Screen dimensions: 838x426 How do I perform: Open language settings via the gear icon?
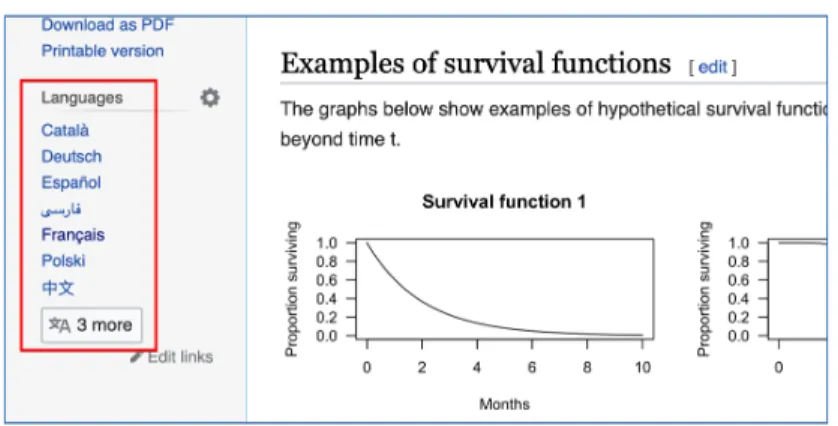[x=210, y=98]
